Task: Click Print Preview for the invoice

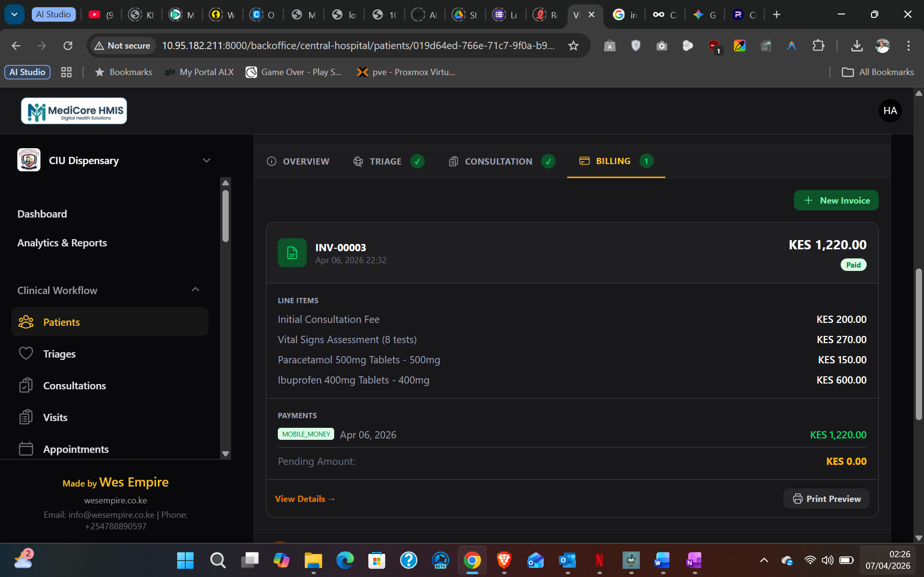Action: 826,499
